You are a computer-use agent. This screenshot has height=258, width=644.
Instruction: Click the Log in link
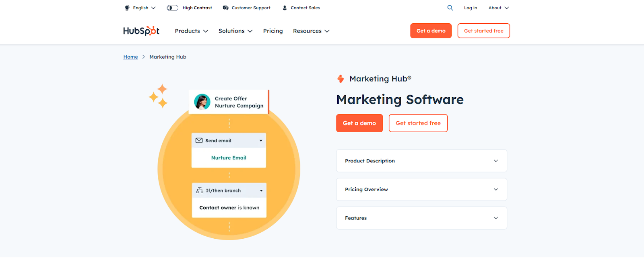pos(471,8)
